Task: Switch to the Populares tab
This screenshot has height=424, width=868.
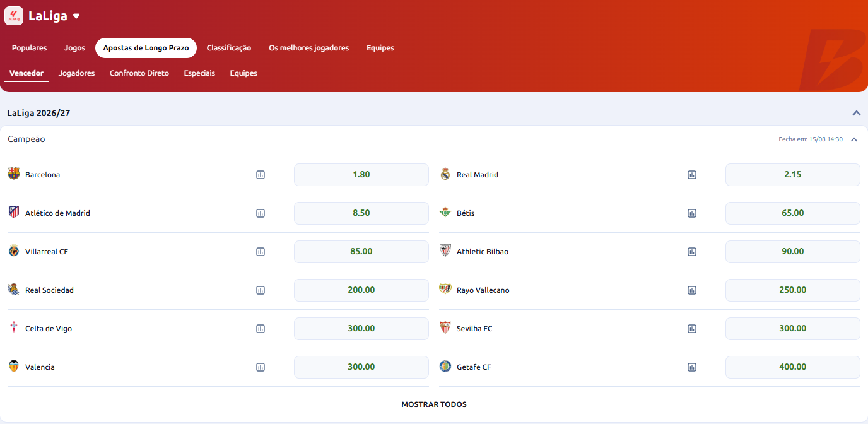Action: click(x=30, y=48)
